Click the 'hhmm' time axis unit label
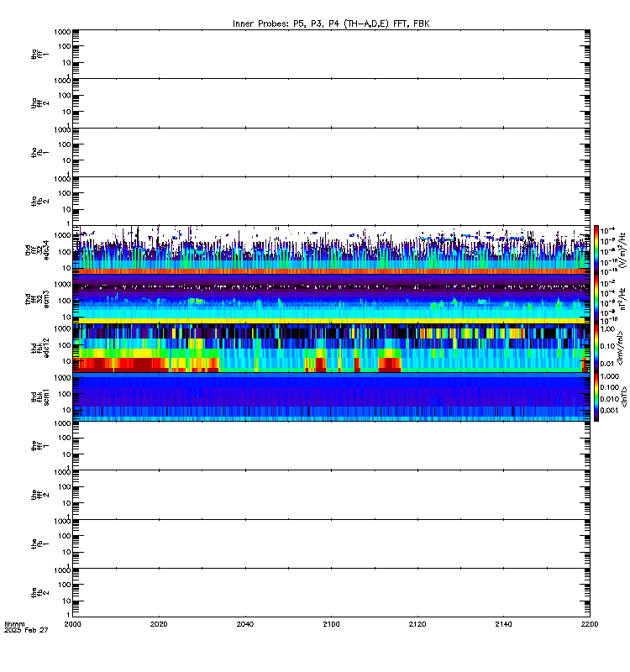The image size is (630, 672). [x=14, y=624]
